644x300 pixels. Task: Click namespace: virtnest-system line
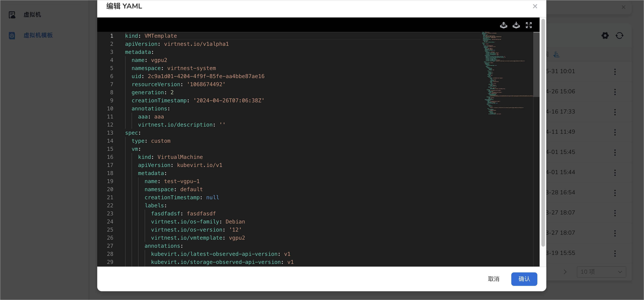pyautogui.click(x=174, y=68)
